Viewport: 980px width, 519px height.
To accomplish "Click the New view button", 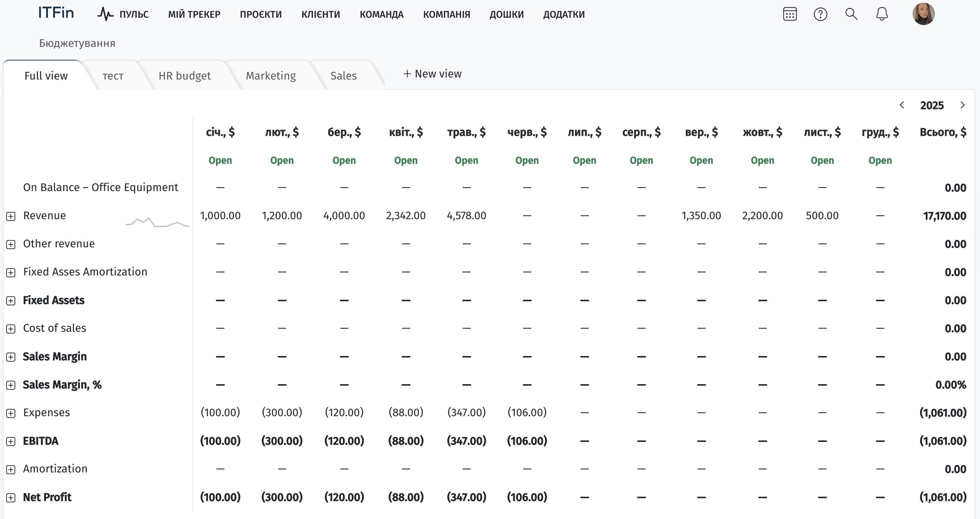I will 432,74.
